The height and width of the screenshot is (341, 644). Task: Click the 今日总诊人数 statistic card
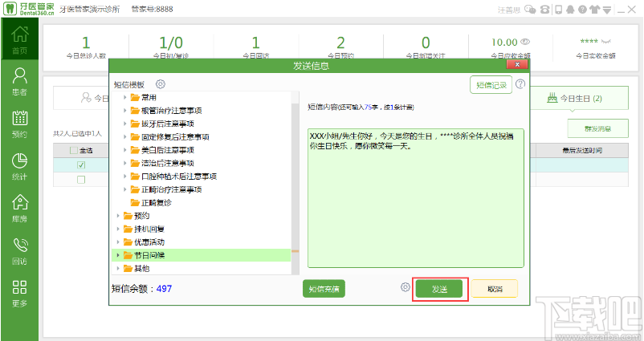pyautogui.click(x=86, y=47)
